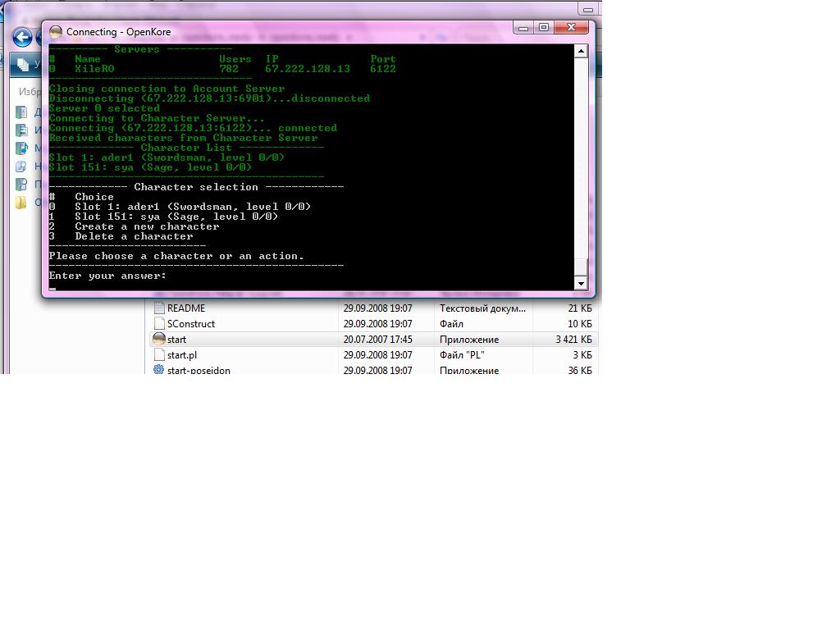The width and height of the screenshot is (840, 630).
Task: Click the Slot 151: sya choice line
Action: point(163,217)
